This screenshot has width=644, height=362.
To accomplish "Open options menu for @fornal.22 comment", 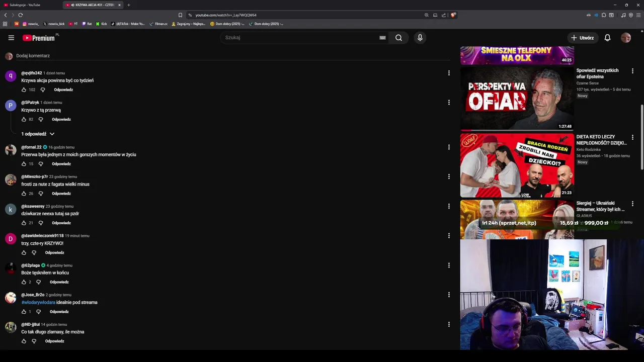I will [449, 147].
